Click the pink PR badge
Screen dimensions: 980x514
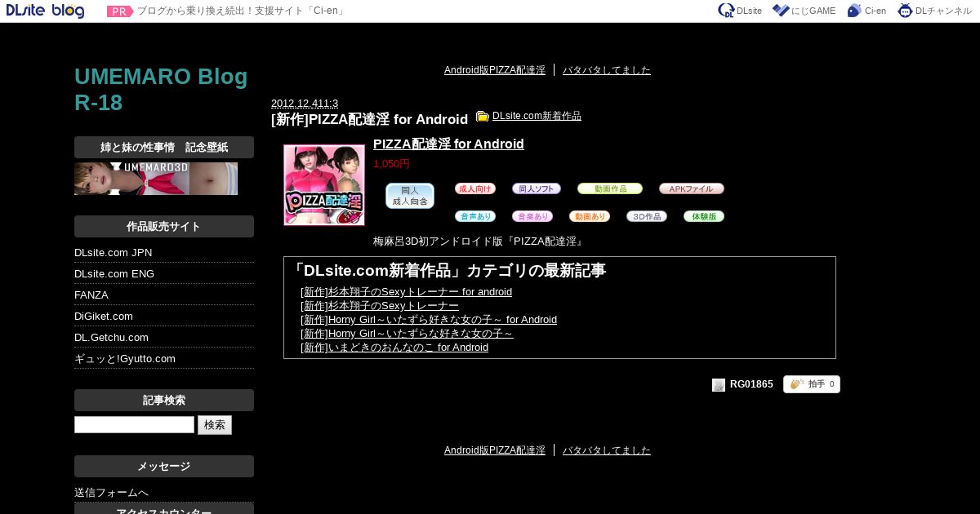(x=120, y=11)
